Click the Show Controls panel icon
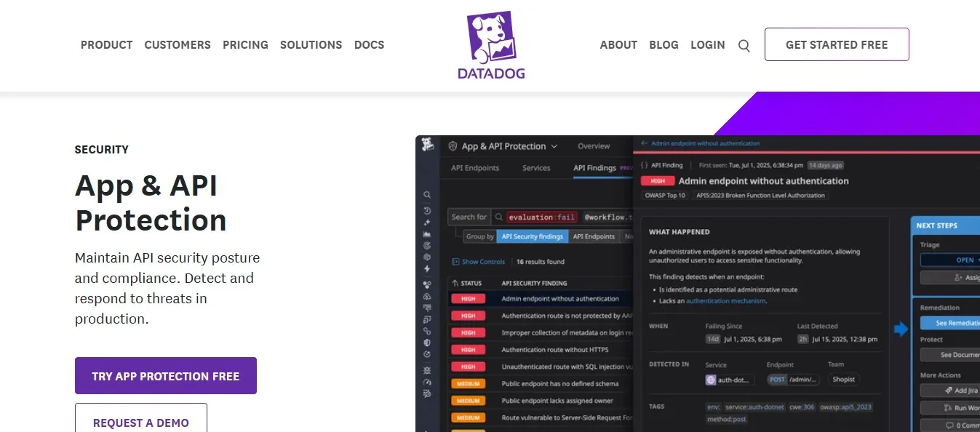 [455, 262]
